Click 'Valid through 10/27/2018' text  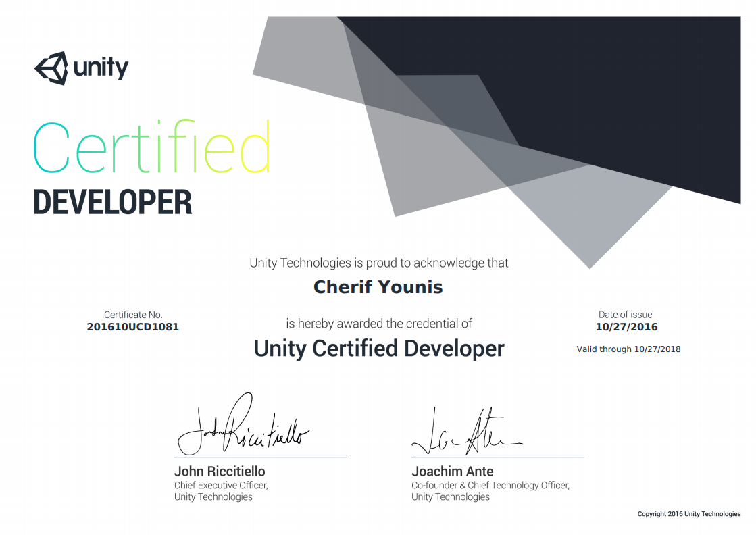point(629,349)
